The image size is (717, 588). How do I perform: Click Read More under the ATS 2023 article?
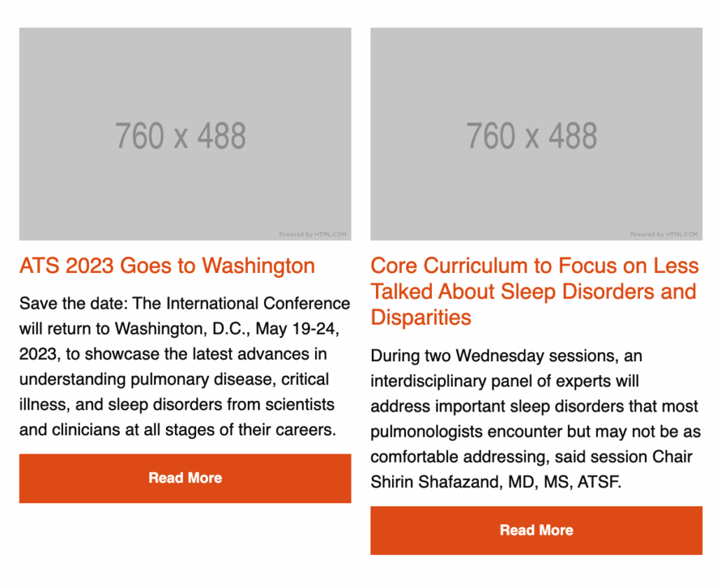[185, 478]
